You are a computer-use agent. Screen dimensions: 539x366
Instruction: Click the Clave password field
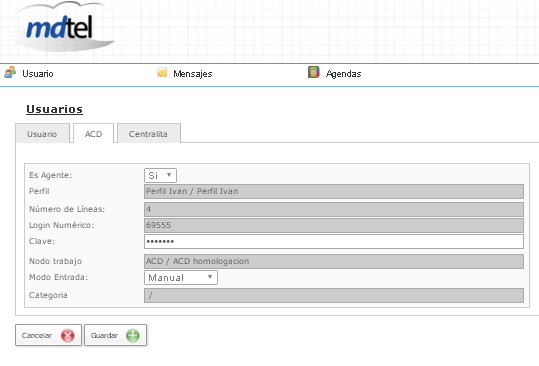click(x=334, y=242)
